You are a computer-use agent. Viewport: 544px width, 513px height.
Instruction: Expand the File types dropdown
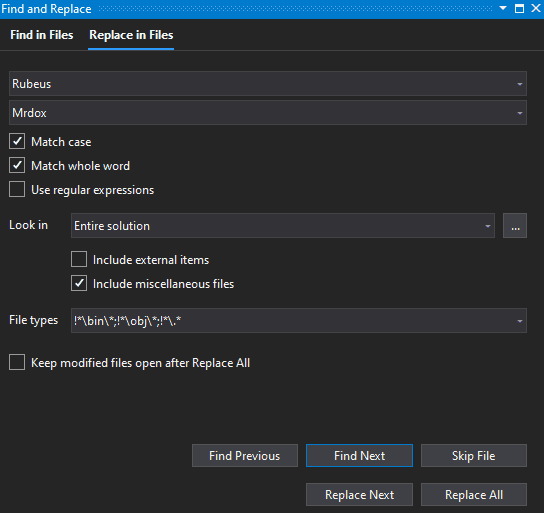coord(519,321)
